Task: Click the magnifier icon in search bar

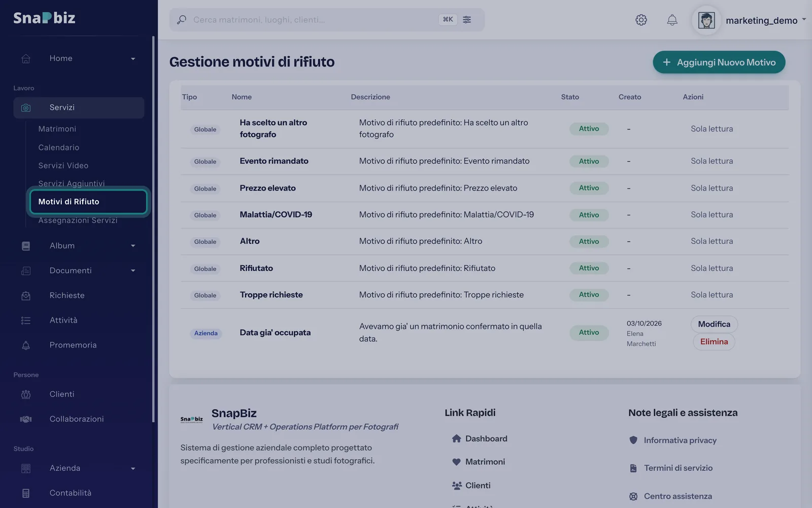Action: coord(181,20)
